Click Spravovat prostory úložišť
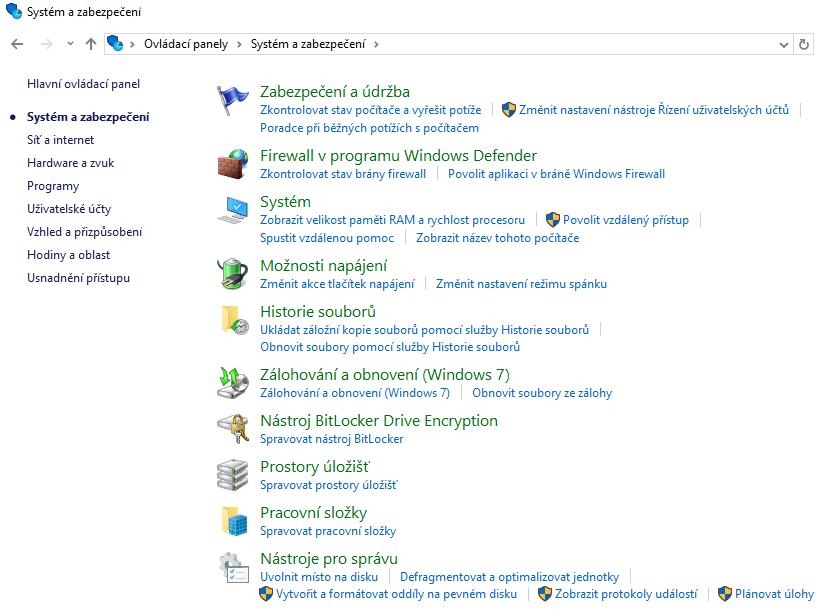817x614 pixels. click(328, 485)
